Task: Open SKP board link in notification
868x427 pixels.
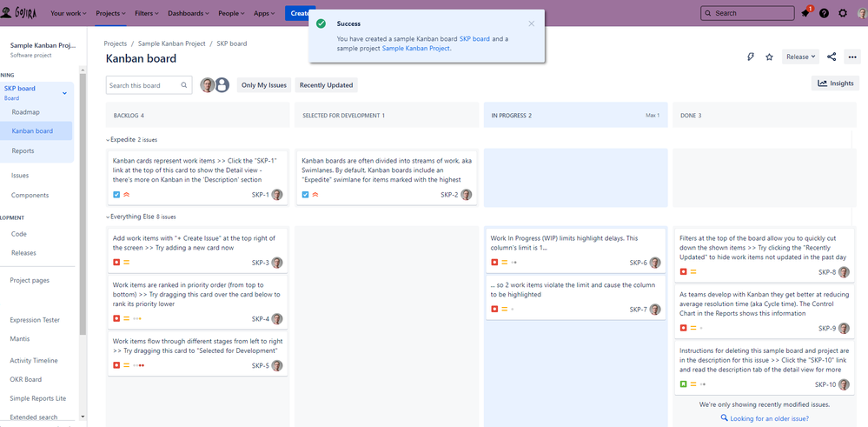Action: [x=474, y=39]
